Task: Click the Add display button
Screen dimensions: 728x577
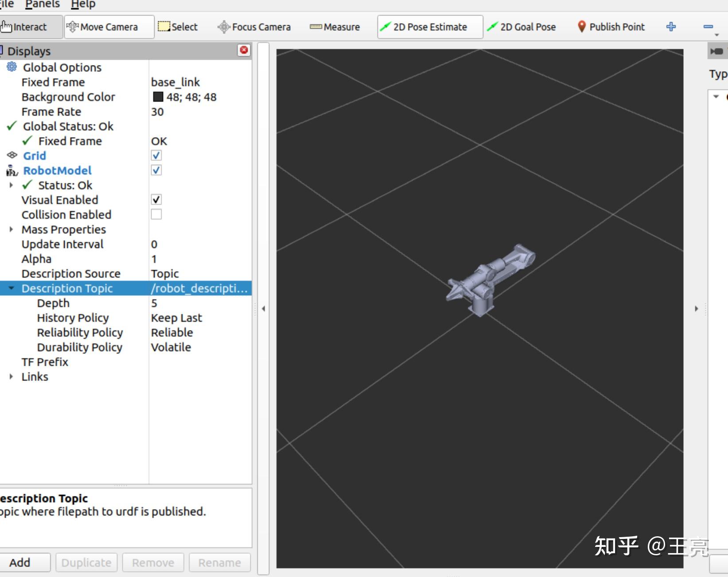Action: (24, 562)
